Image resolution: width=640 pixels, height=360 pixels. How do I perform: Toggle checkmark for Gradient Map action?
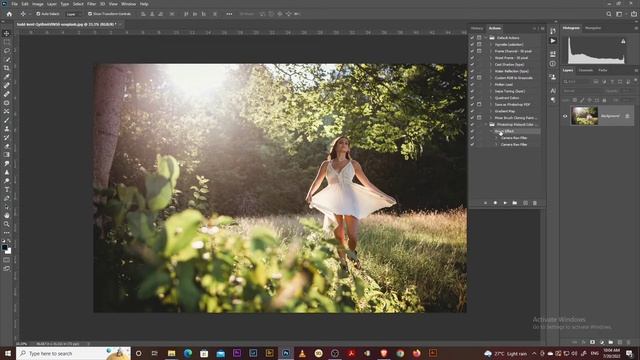472,111
